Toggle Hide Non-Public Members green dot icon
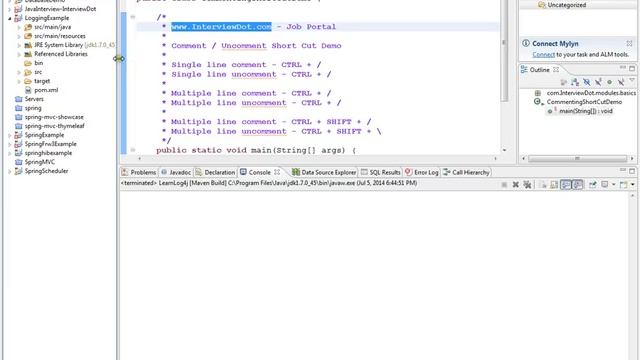640x360 pixels. click(609, 82)
